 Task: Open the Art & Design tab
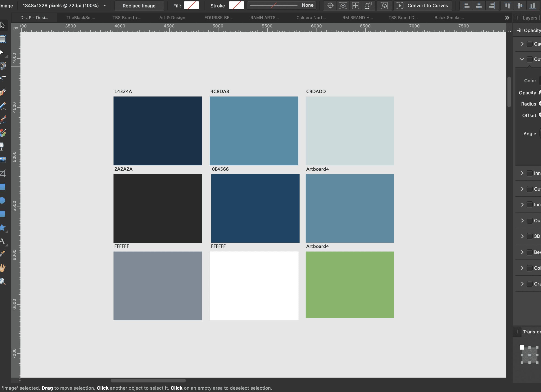click(172, 18)
